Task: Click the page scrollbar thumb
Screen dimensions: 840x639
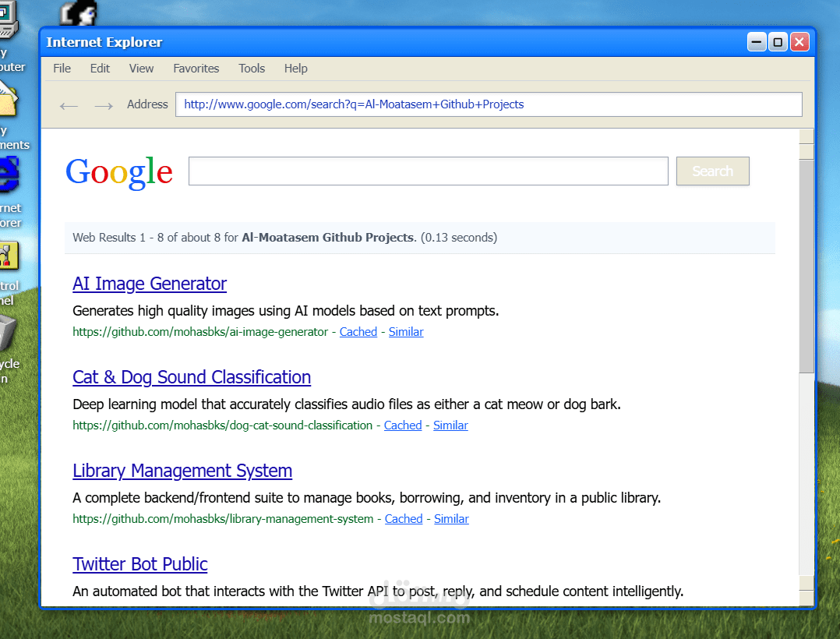Action: tap(806, 266)
